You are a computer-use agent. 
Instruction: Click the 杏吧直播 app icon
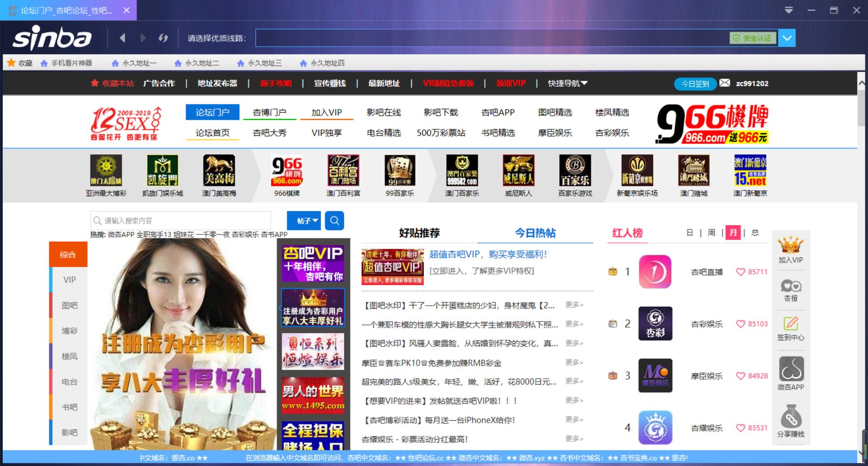click(x=655, y=271)
